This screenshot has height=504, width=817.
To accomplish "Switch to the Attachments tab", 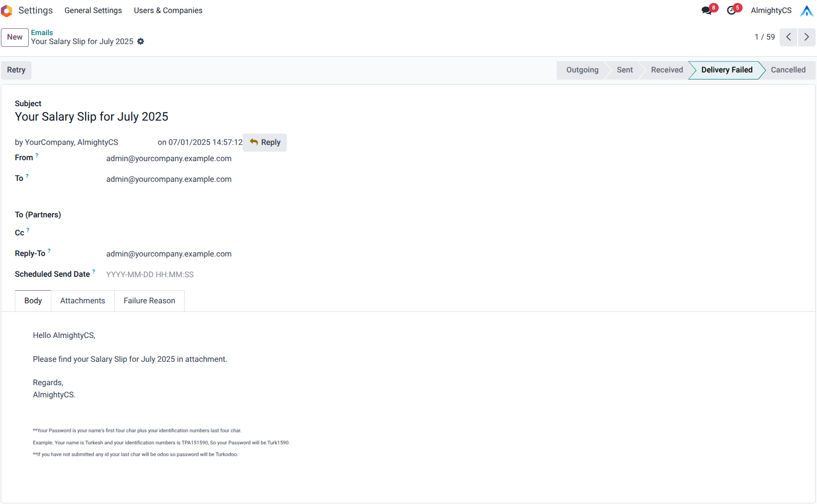I will (x=83, y=301).
